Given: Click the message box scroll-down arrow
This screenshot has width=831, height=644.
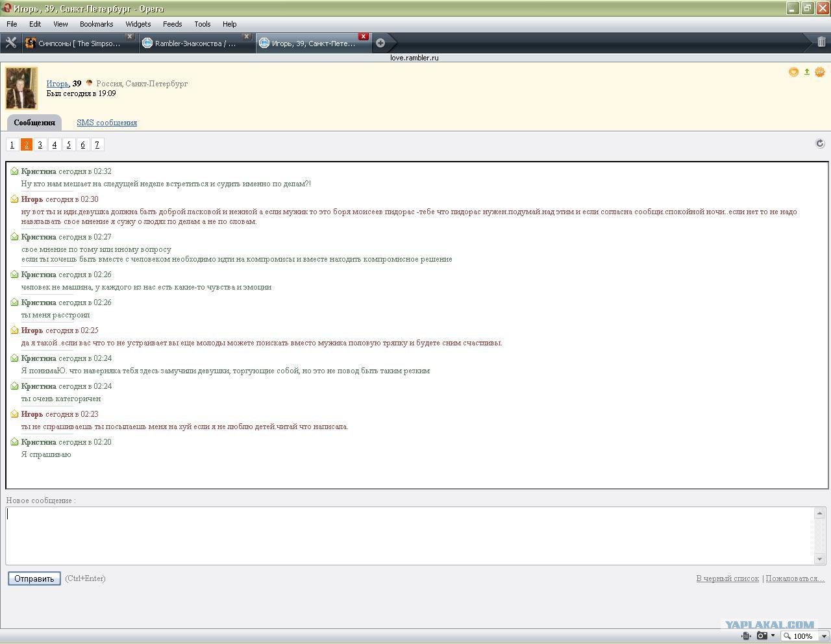Looking at the screenshot, I should 819,559.
